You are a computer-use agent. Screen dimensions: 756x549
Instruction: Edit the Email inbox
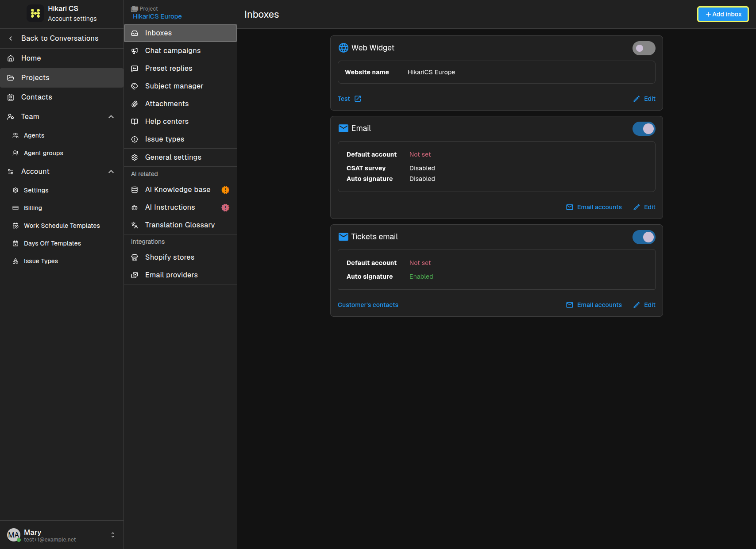point(644,207)
